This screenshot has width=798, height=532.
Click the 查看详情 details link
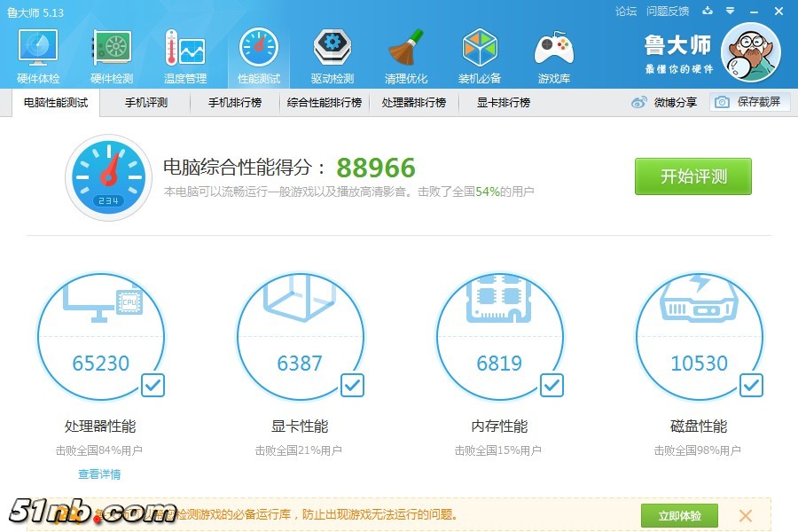pos(99,474)
